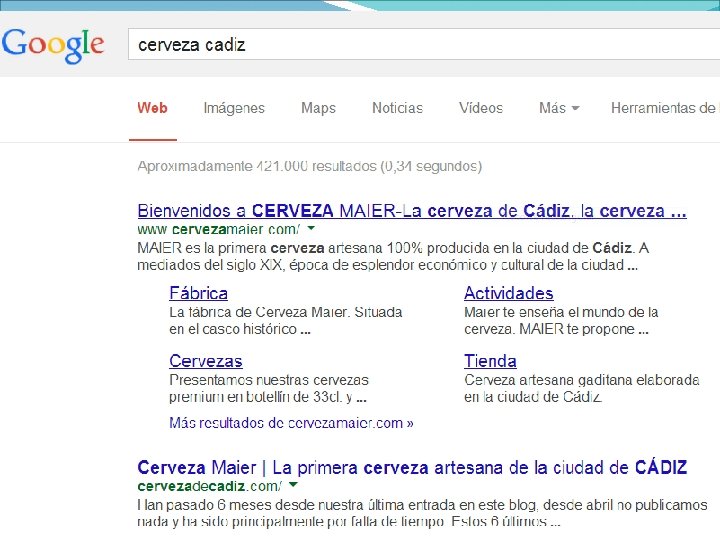The height and width of the screenshot is (540, 720).
Task: Open the 'Bienvenidos a CERVEZA MAIER' result
Action: click(x=412, y=211)
